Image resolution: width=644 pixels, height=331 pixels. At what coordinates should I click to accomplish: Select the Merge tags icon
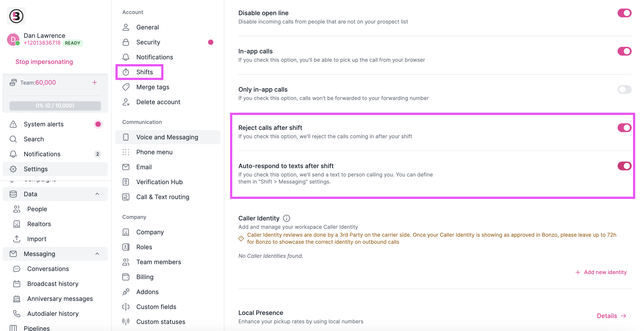point(126,87)
